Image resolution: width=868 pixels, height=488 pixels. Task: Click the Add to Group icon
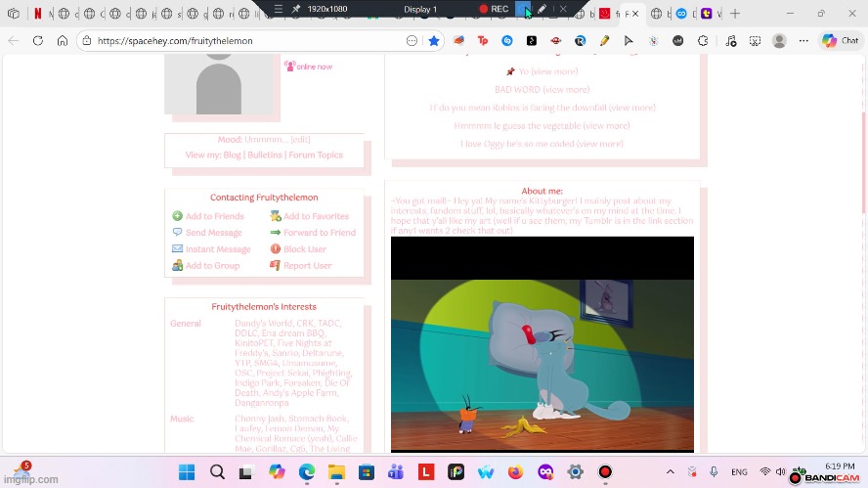coord(177,266)
